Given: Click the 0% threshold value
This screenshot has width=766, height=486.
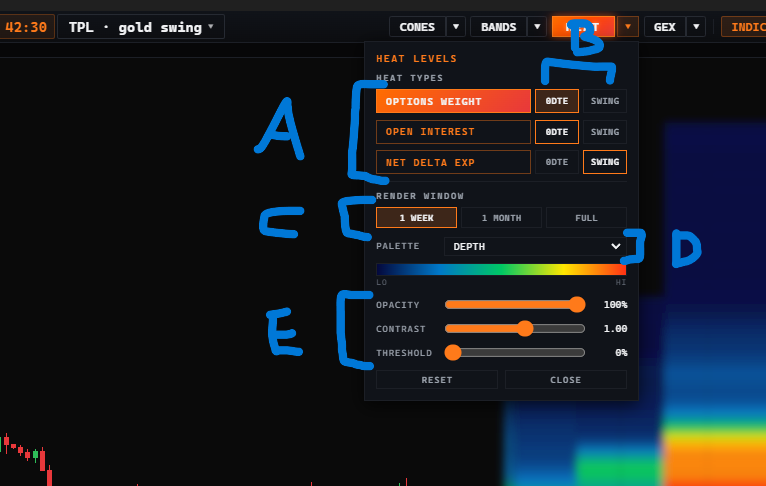Looking at the screenshot, I should [621, 353].
